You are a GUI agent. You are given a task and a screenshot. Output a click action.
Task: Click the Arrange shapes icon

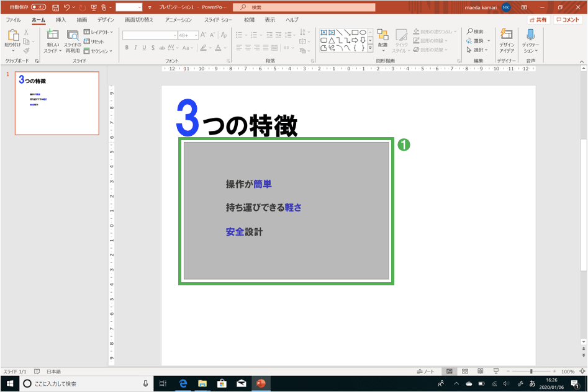(382, 35)
